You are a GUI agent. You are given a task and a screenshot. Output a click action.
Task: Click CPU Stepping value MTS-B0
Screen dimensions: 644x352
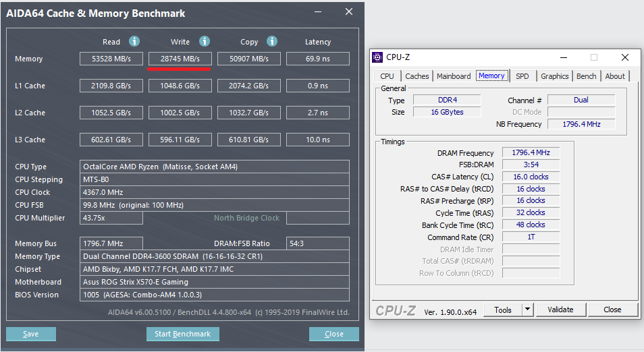(x=215, y=179)
